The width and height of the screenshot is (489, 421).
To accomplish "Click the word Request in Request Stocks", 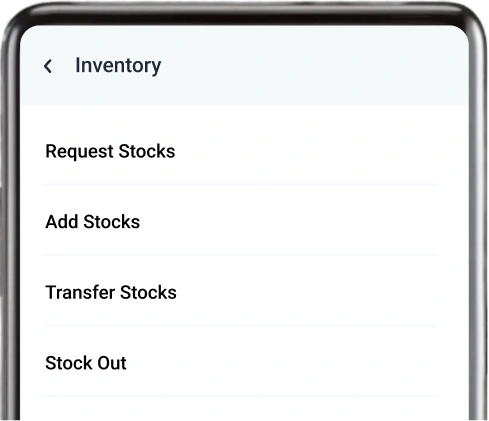I will point(80,152).
